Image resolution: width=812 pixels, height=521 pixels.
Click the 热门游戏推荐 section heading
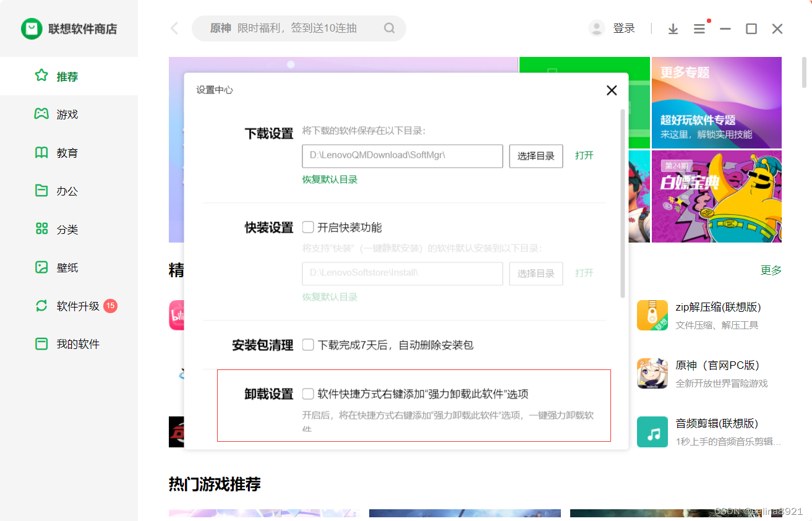pyautogui.click(x=215, y=484)
